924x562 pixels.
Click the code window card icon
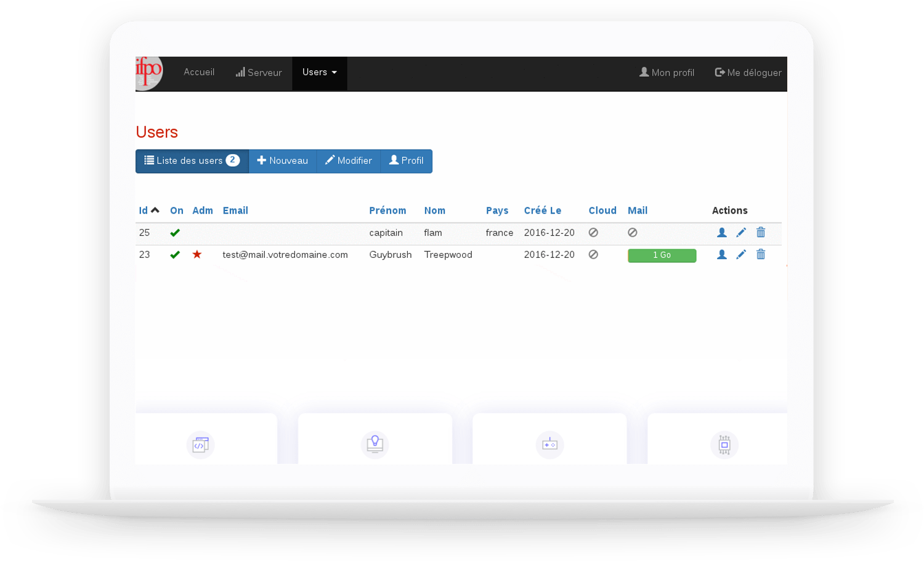[x=200, y=444]
